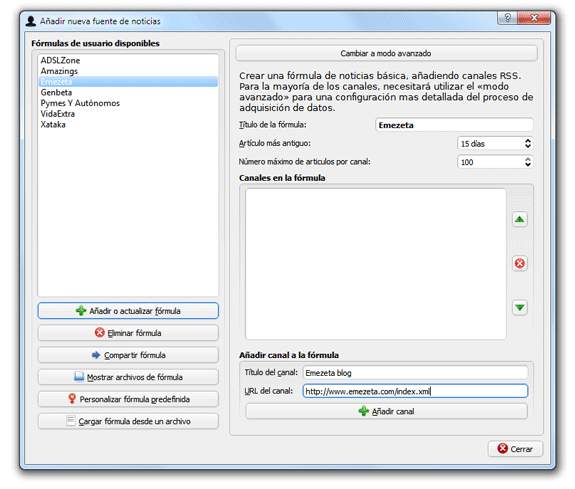Viewport: 575px width, 489px height.
Task: Move selected channel up with green arrow
Action: tap(519, 219)
